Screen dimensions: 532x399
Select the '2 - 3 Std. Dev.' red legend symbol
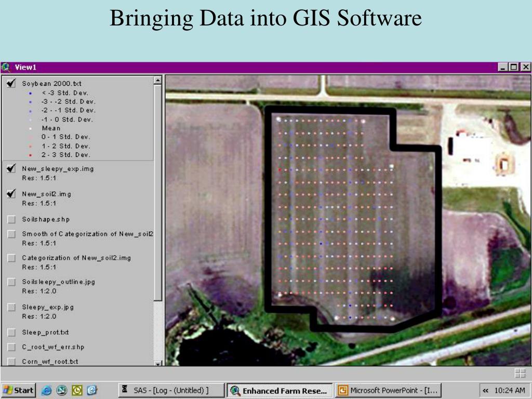click(x=31, y=155)
